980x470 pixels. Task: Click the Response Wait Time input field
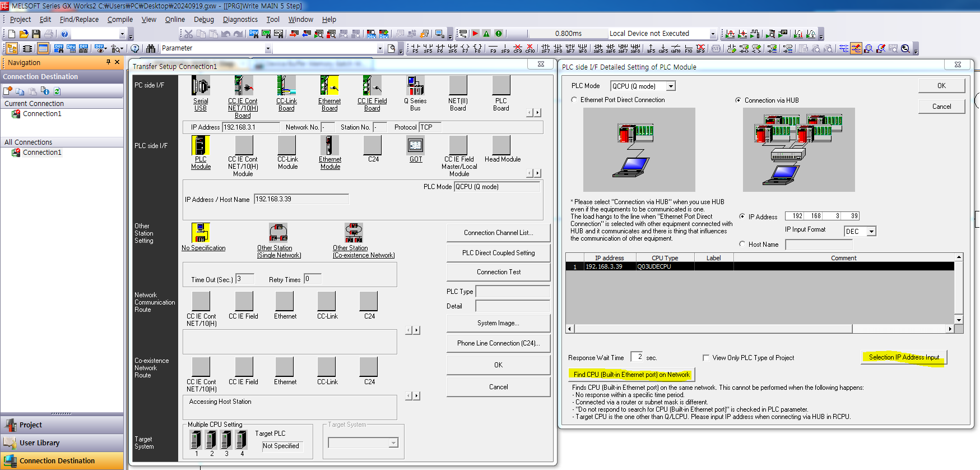click(637, 357)
